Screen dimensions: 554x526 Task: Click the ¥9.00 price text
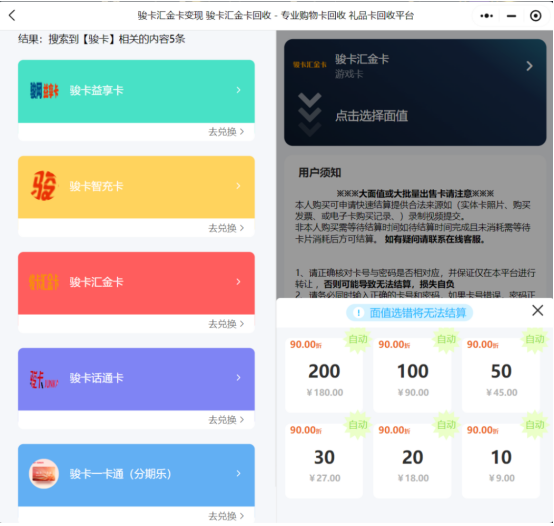click(502, 478)
